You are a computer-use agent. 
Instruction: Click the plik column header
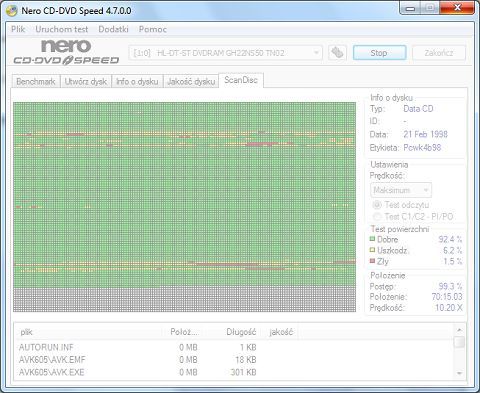pos(87,332)
